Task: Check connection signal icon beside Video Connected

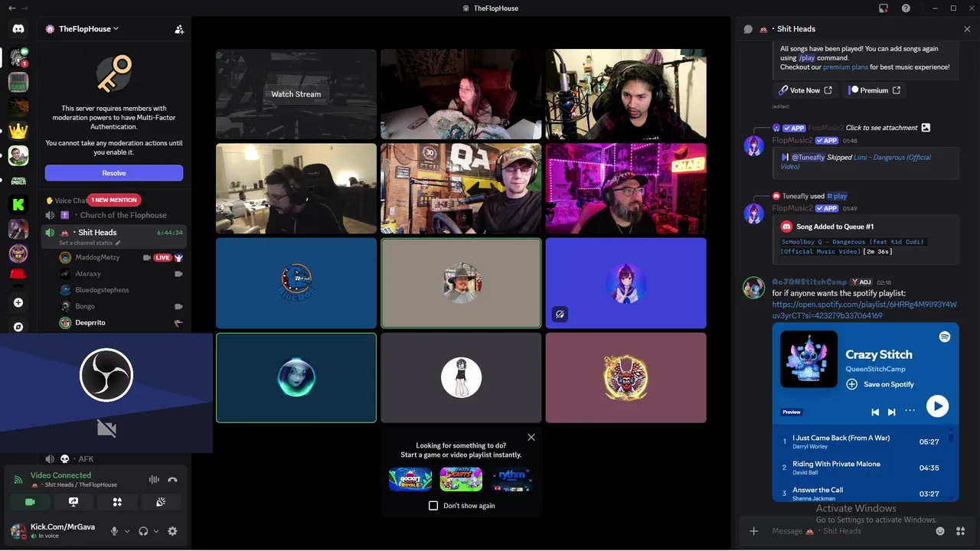Action: pos(18,480)
